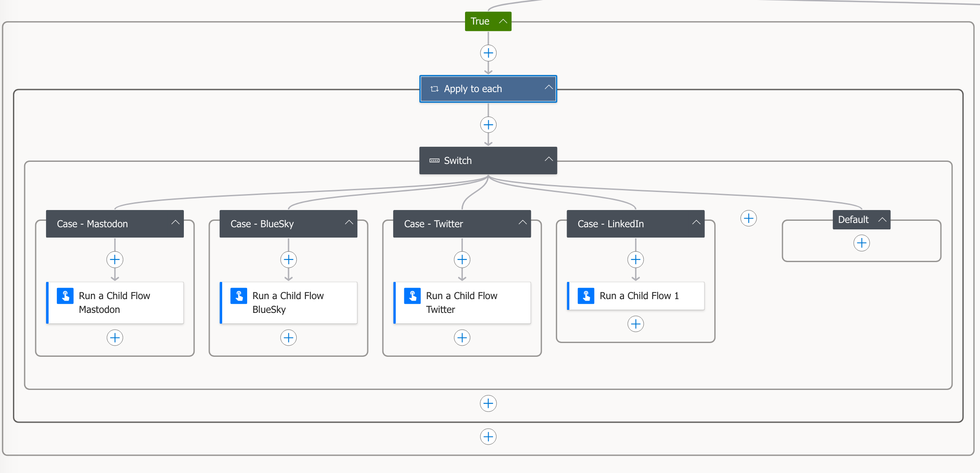
Task: Collapse the Switch action
Action: pyautogui.click(x=549, y=159)
